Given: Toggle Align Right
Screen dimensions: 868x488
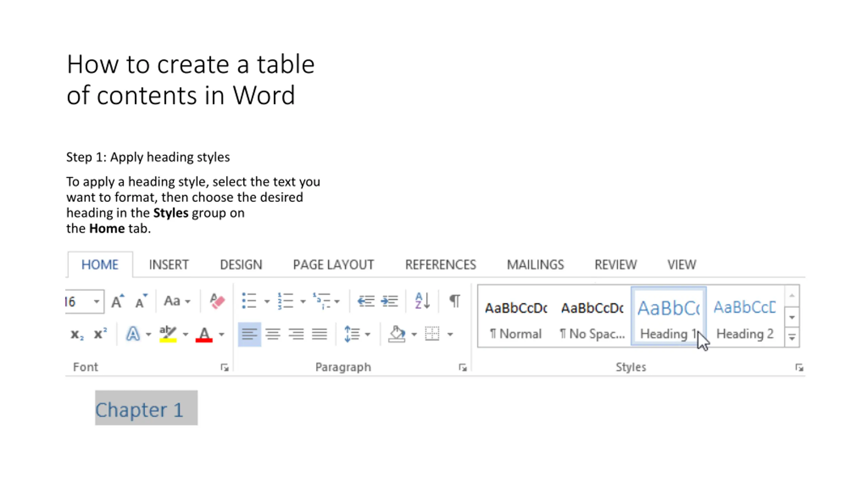Looking at the screenshot, I should tap(296, 334).
